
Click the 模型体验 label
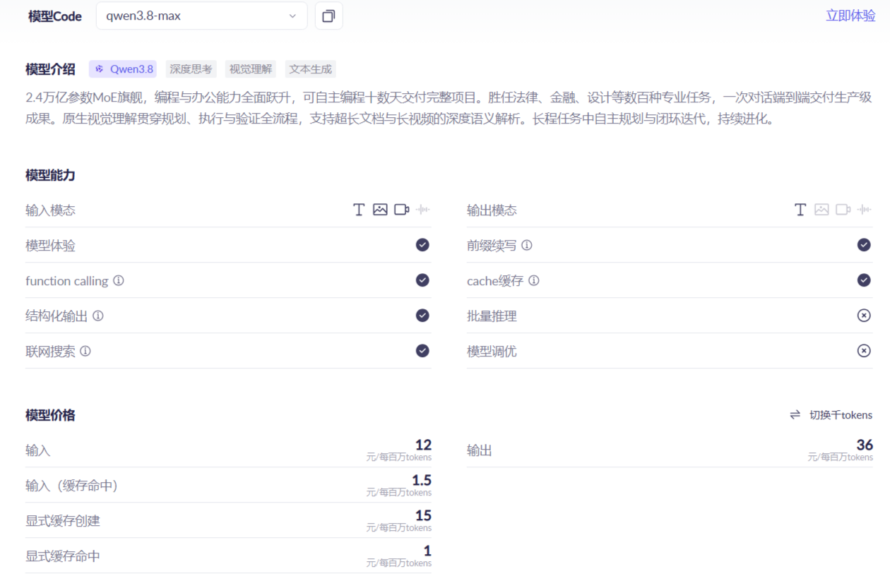tap(50, 246)
